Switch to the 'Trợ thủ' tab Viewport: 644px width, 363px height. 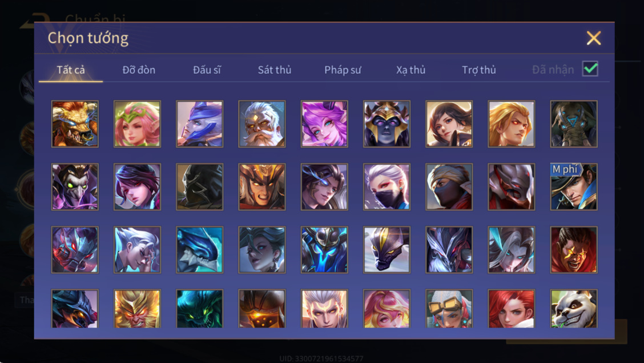tap(479, 70)
